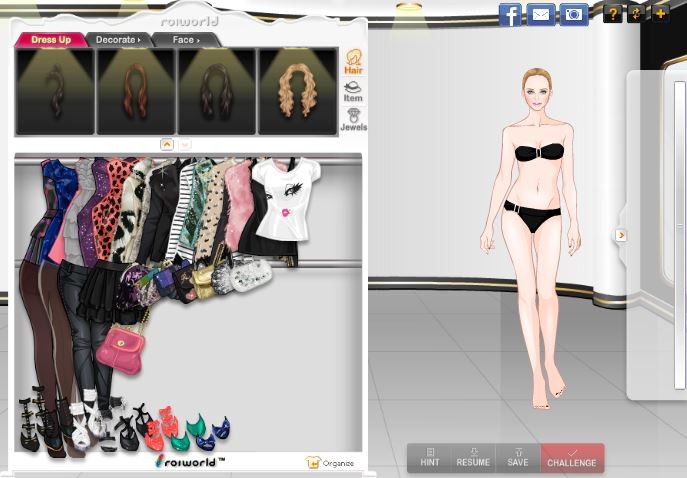The image size is (687, 478).
Task: Choose the blonde curly hair thumbnail
Action: pyautogui.click(x=297, y=91)
